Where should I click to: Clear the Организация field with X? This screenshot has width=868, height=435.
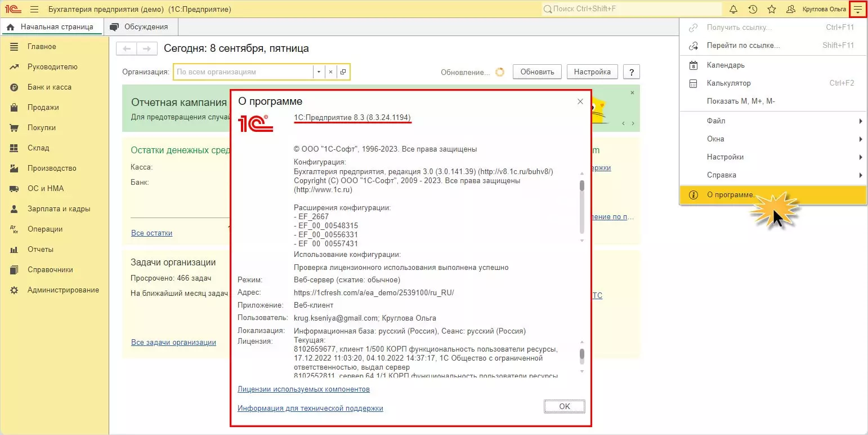tap(331, 72)
